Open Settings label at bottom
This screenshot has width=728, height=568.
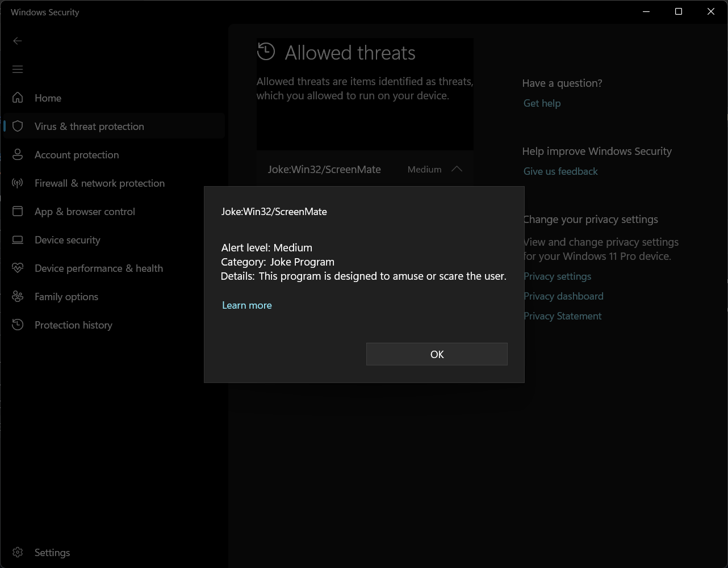pyautogui.click(x=52, y=553)
